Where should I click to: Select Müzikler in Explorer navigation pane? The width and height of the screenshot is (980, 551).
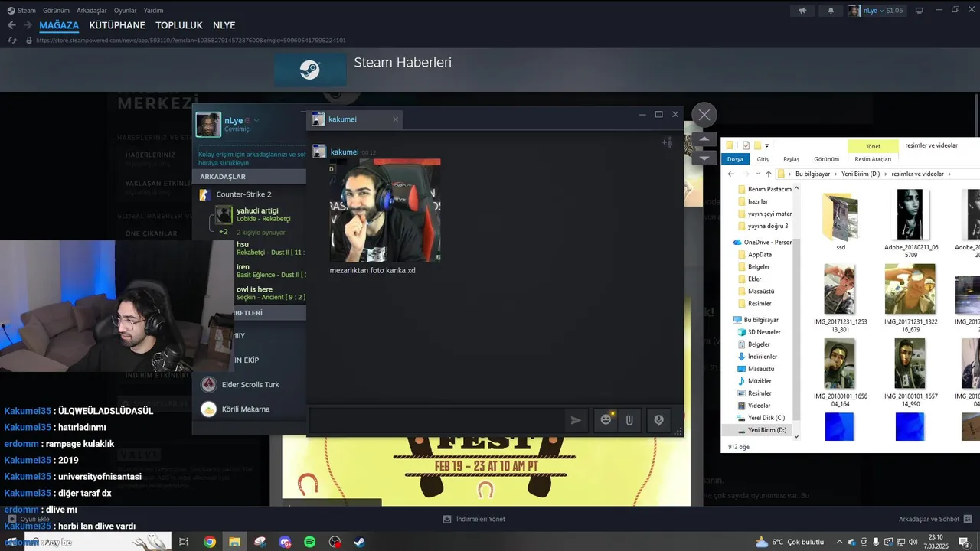(x=759, y=381)
